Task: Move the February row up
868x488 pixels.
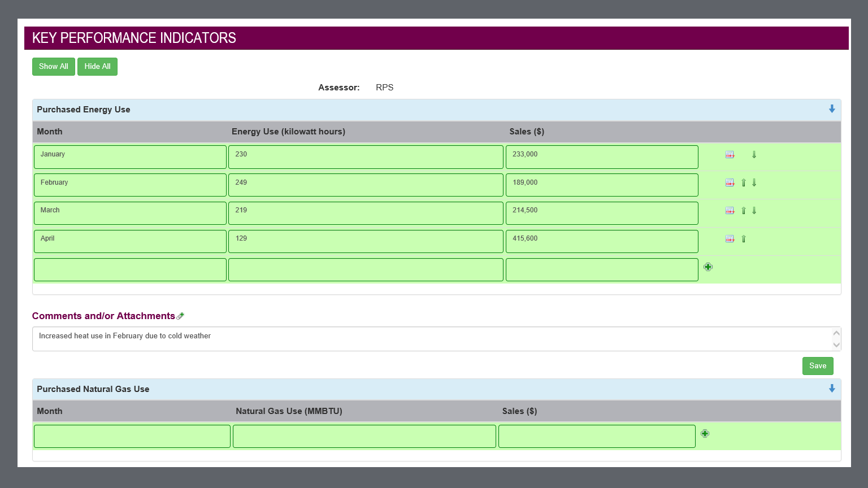Action: coord(744,182)
